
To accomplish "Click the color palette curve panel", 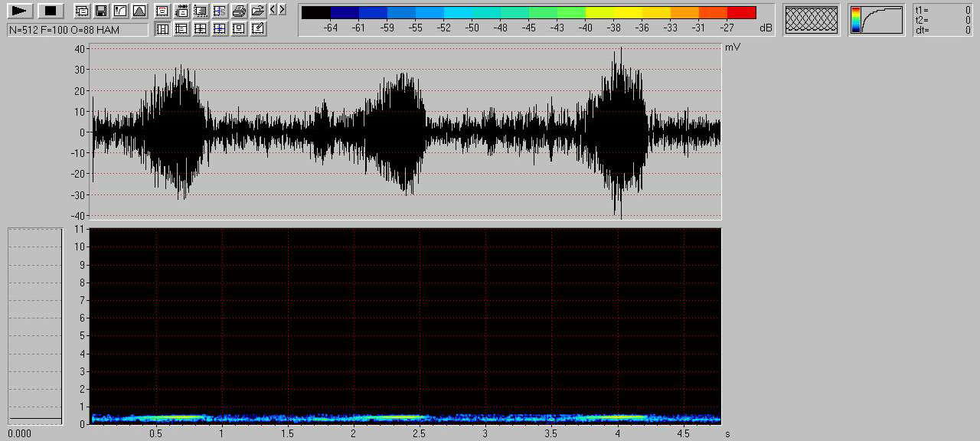I will pos(876,20).
